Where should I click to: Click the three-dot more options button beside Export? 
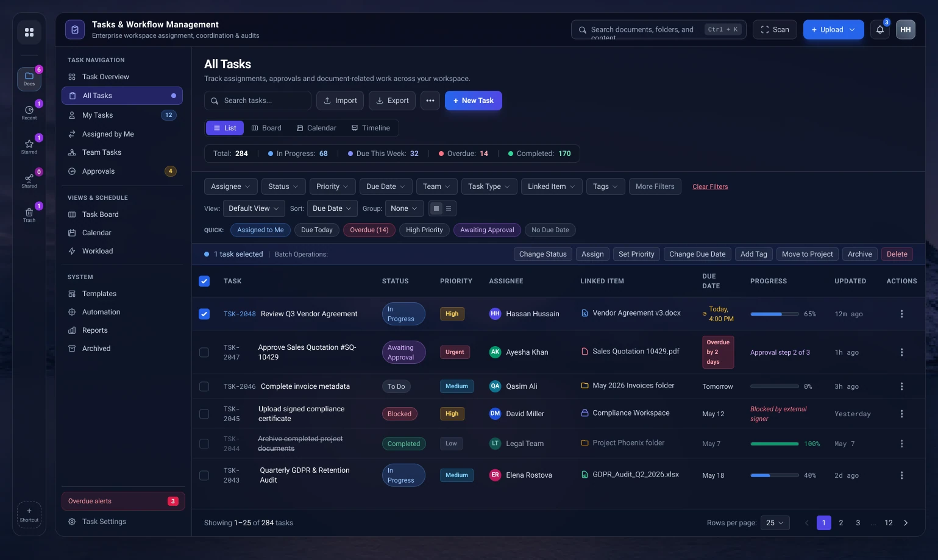tap(430, 101)
